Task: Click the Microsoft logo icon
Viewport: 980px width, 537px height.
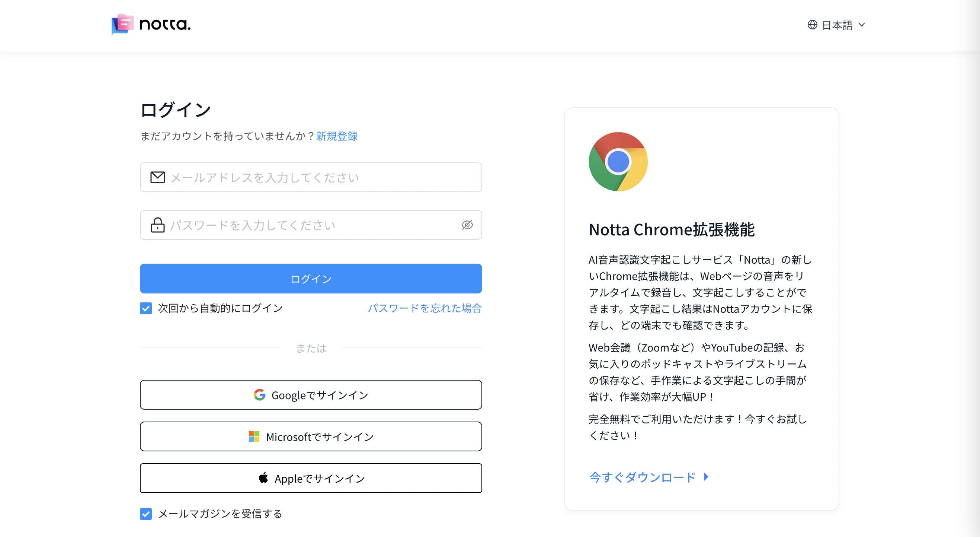Action: pos(254,436)
